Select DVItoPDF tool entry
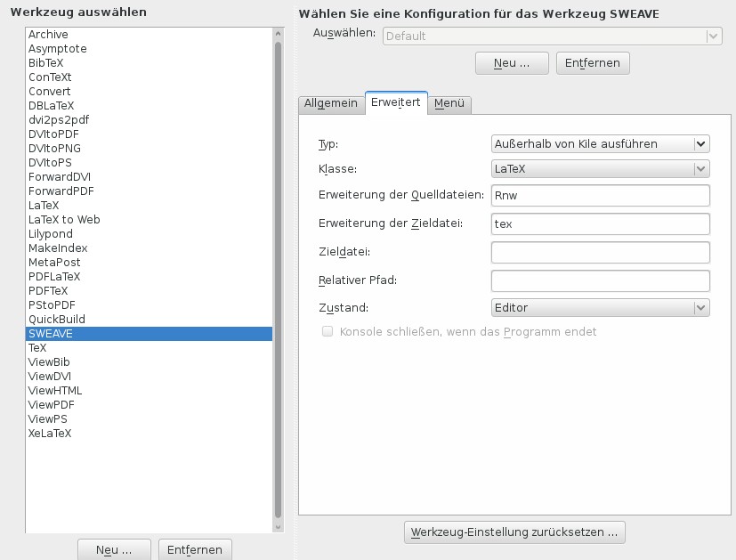This screenshot has height=560, width=736. [x=149, y=134]
